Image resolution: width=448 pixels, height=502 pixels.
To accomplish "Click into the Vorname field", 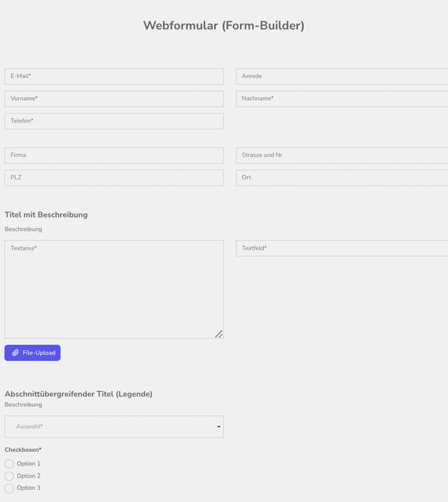I will [x=114, y=99].
